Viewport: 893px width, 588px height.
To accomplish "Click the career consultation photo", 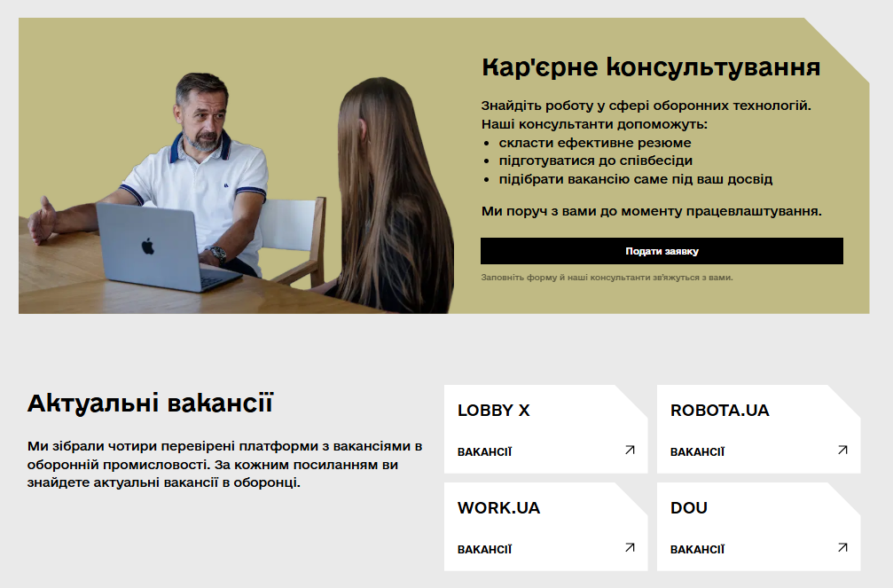I will pyautogui.click(x=237, y=192).
